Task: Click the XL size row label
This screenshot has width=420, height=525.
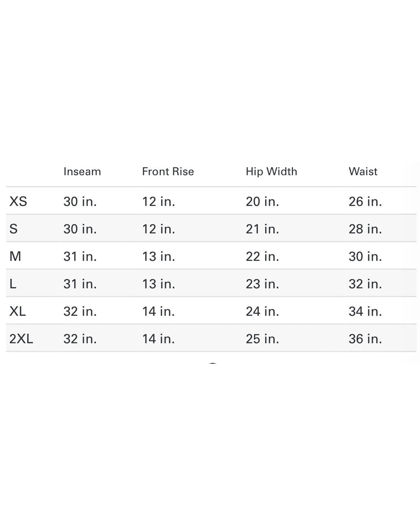Action: tap(17, 311)
